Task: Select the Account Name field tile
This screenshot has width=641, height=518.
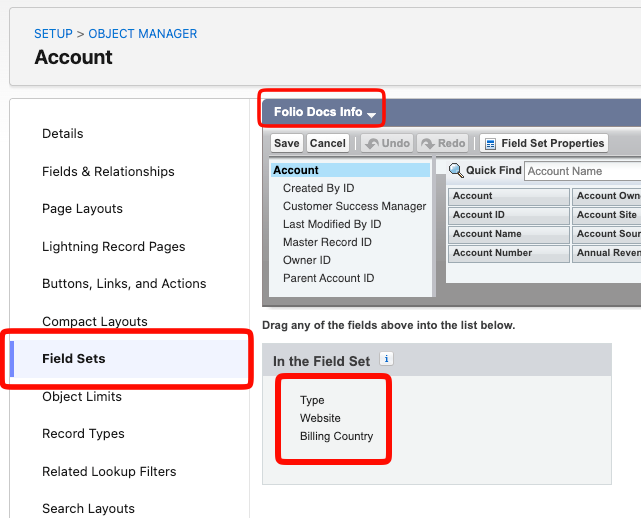Action: coord(509,234)
